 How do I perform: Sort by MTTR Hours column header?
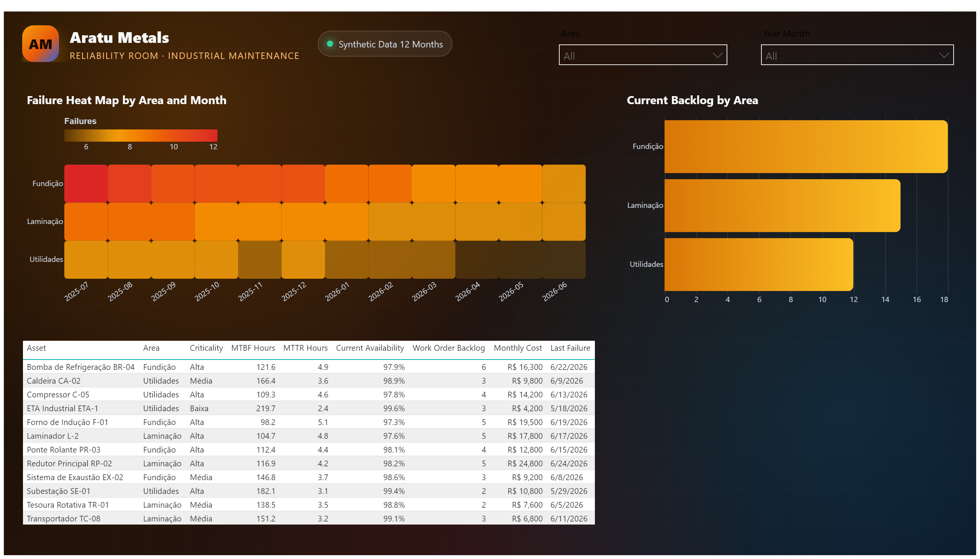pyautogui.click(x=305, y=348)
